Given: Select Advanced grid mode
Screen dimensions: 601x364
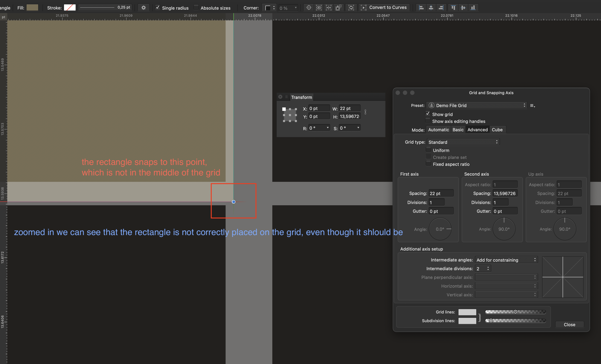Looking at the screenshot, I should (x=477, y=130).
